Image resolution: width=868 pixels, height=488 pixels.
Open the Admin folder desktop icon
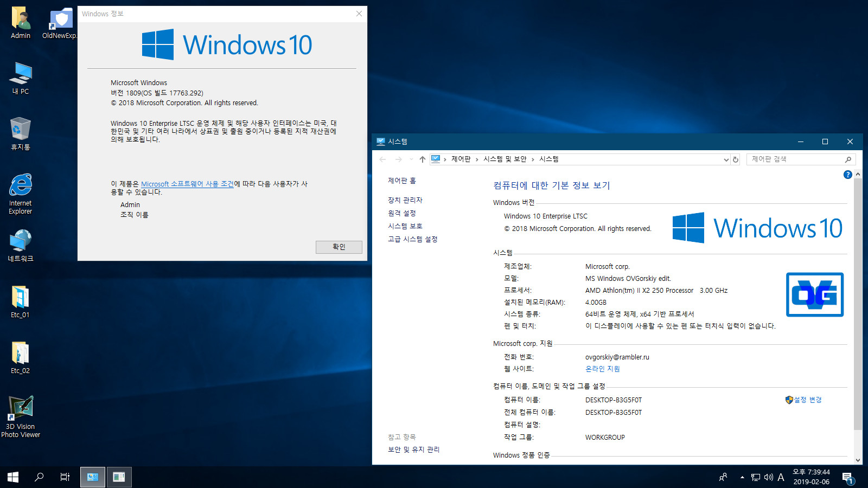point(21,23)
